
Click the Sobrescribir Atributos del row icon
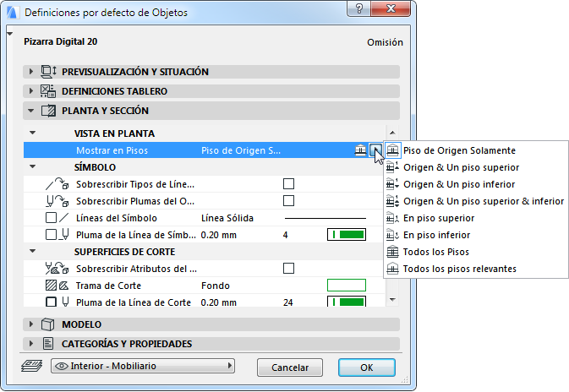(x=57, y=269)
